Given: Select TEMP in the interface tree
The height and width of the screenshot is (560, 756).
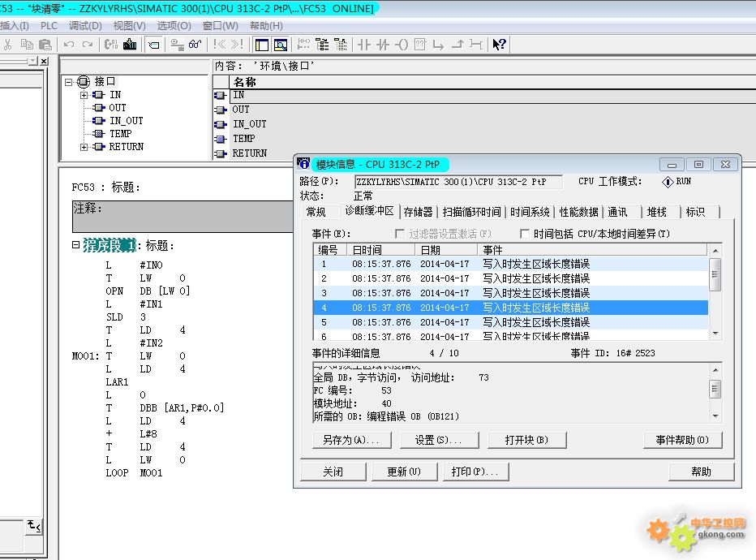Looking at the screenshot, I should pyautogui.click(x=121, y=134).
